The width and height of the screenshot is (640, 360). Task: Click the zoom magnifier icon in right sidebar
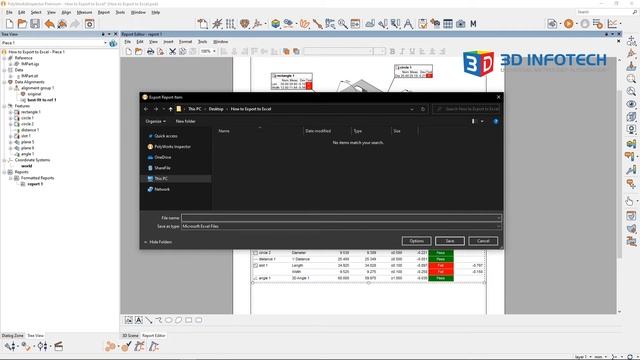[x=631, y=78]
